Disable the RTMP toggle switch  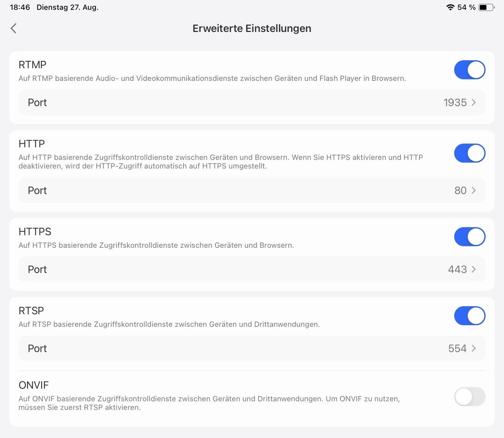pos(469,70)
